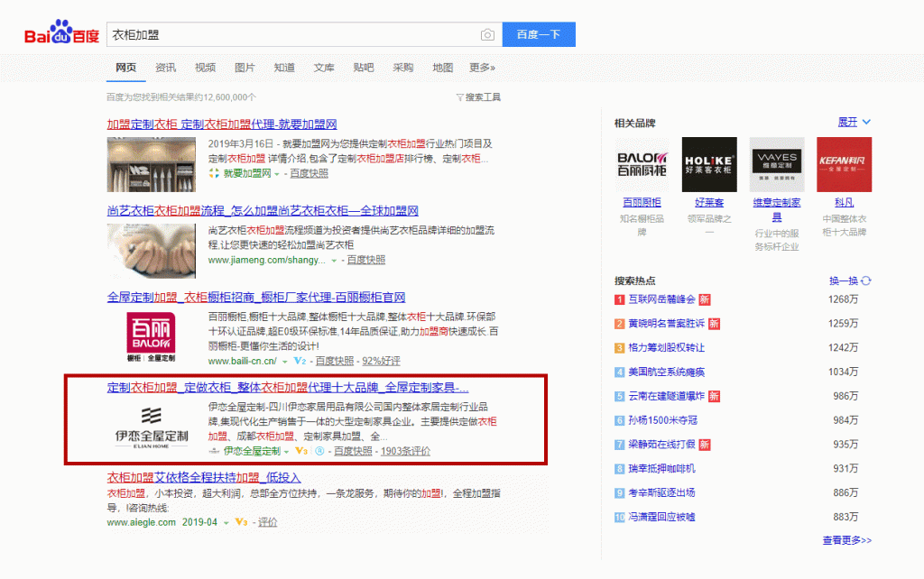Viewport: 924px width, 579px height.
Task: Open hot search 考辛斯驱逐出场
Action: pyautogui.click(x=661, y=493)
